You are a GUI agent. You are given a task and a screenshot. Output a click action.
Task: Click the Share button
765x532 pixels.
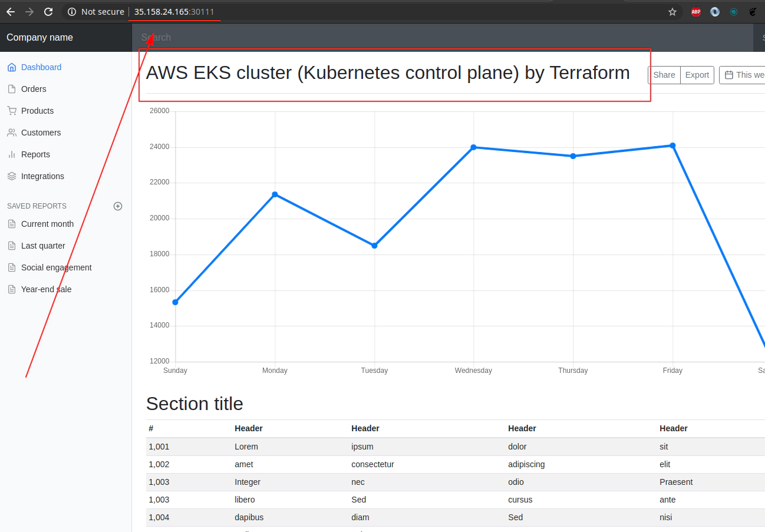click(664, 75)
